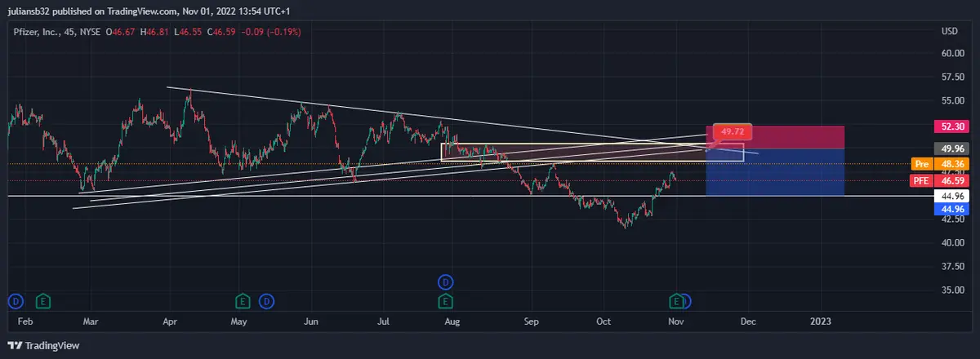Click the red stop-loss zone of position
980x359 pixels.
[774, 137]
